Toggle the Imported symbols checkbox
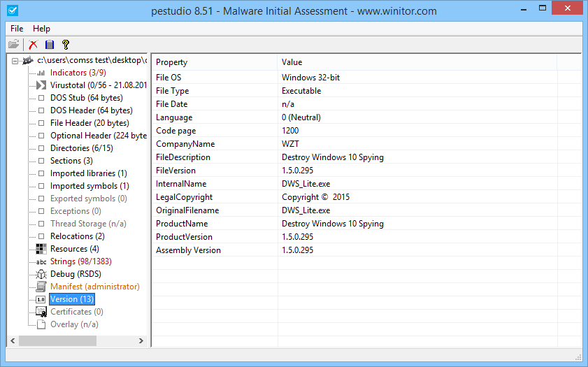The width and height of the screenshot is (588, 367). 41,186
